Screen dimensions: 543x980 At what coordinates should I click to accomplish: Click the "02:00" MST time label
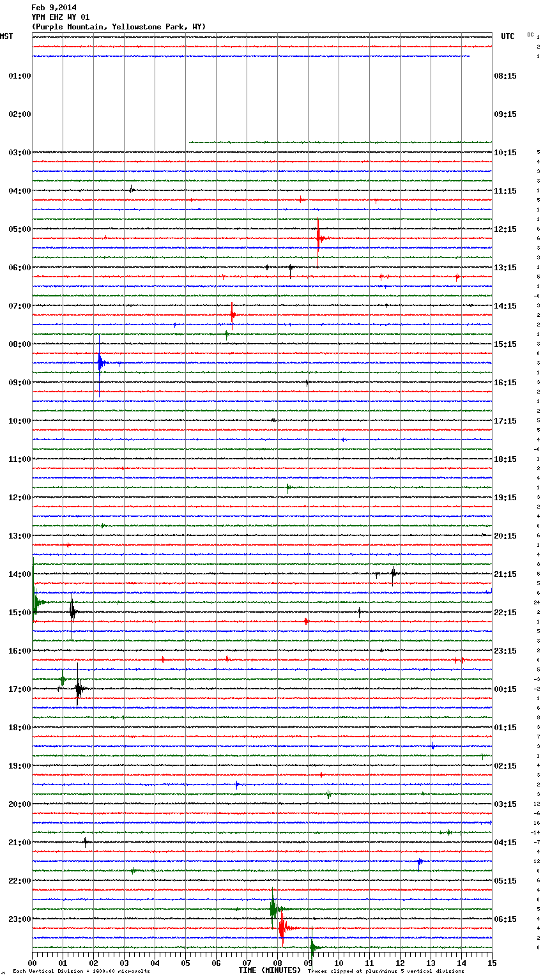[x=19, y=114]
